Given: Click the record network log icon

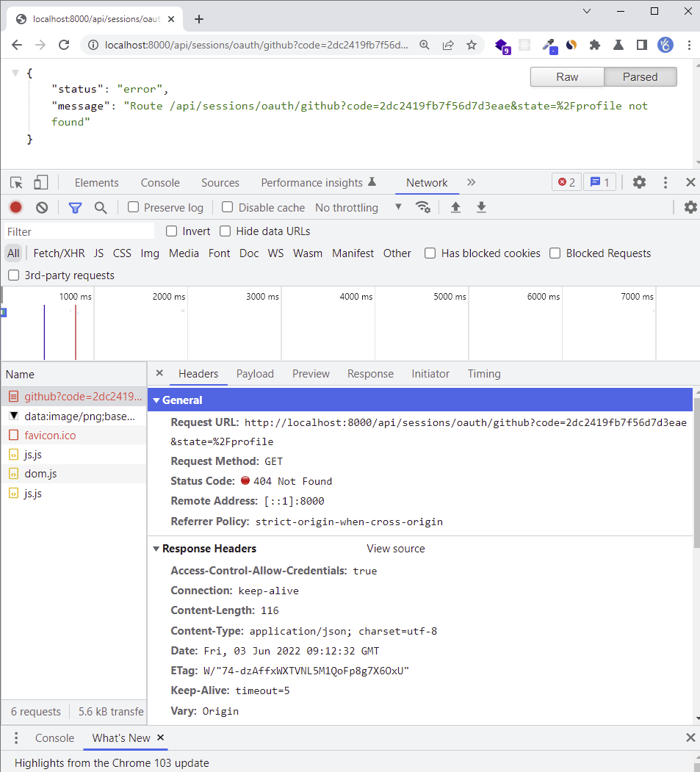Looking at the screenshot, I should tap(15, 208).
